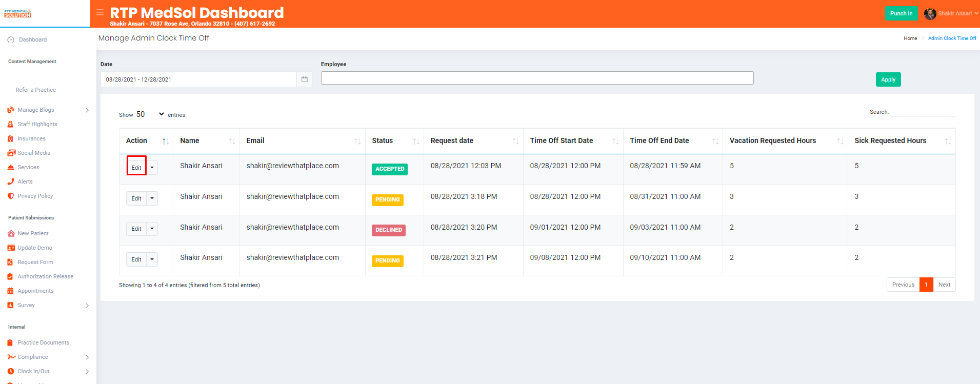Click the ACCEPTED status badge
980x384 pixels.
390,169
